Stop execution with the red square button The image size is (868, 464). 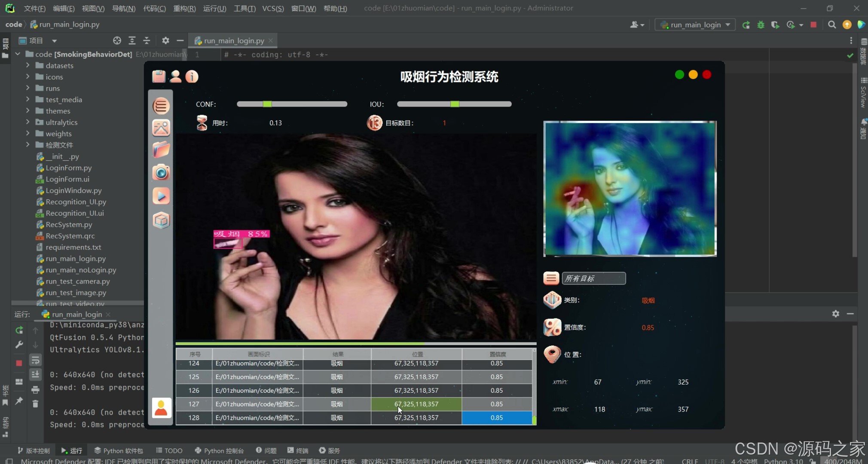click(813, 24)
